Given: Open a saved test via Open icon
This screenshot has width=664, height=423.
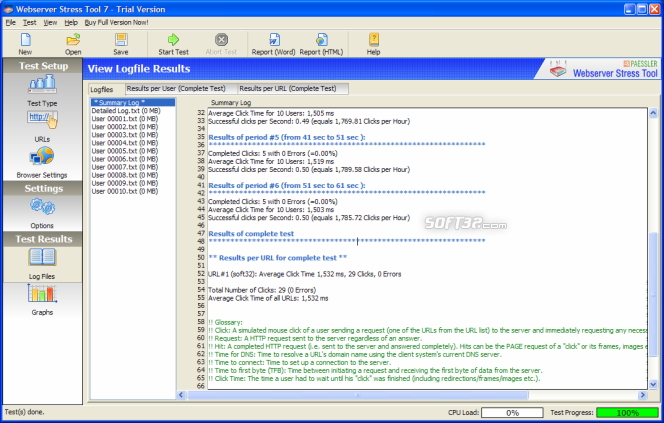Looking at the screenshot, I should 73,44.
